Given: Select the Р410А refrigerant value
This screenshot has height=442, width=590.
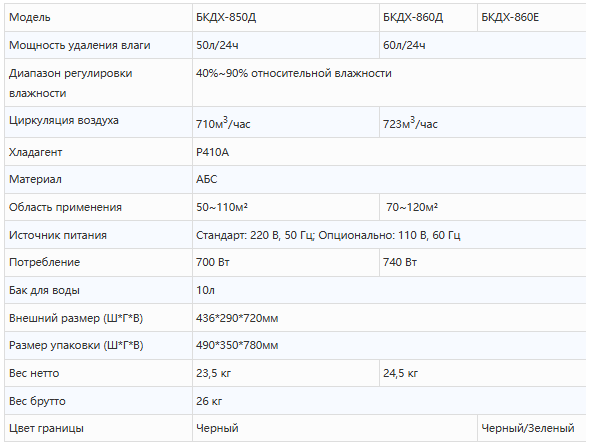Looking at the screenshot, I should [x=212, y=152].
